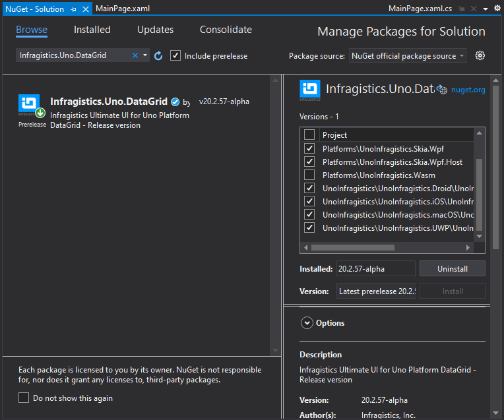Click the project list scroll down arrow
Image resolution: width=504 pixels, height=420 pixels.
(x=479, y=236)
